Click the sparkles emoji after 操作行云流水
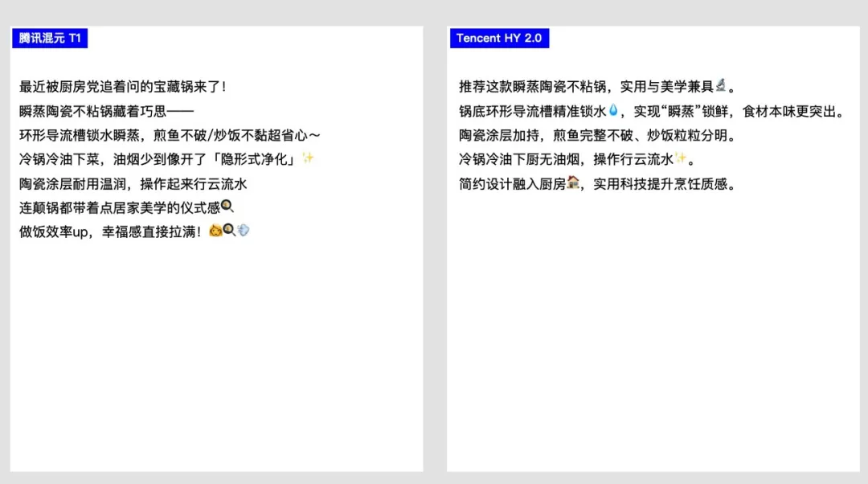868x484 pixels. [x=681, y=159]
